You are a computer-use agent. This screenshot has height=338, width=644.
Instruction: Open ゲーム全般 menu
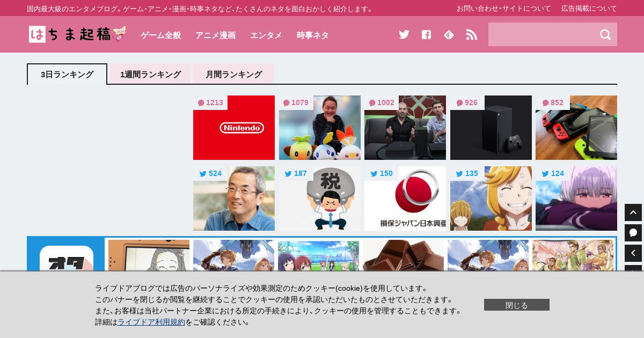160,35
